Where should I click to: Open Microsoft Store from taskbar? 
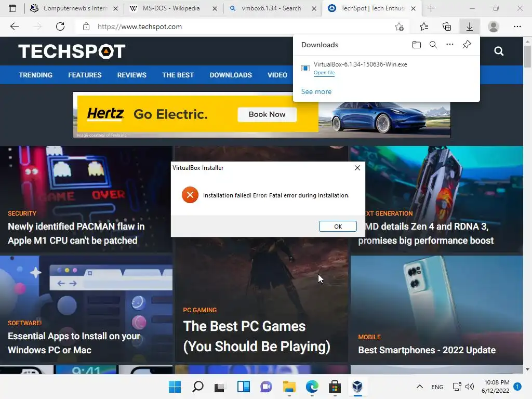tap(335, 387)
